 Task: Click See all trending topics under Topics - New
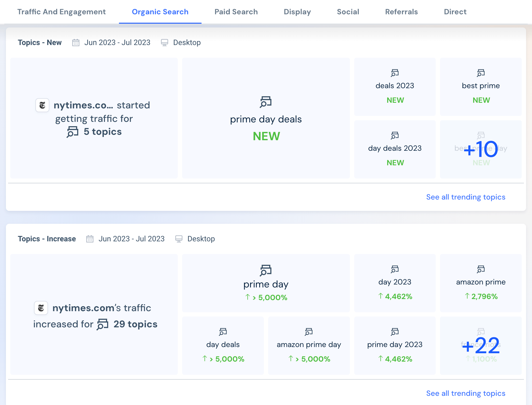[x=466, y=197]
